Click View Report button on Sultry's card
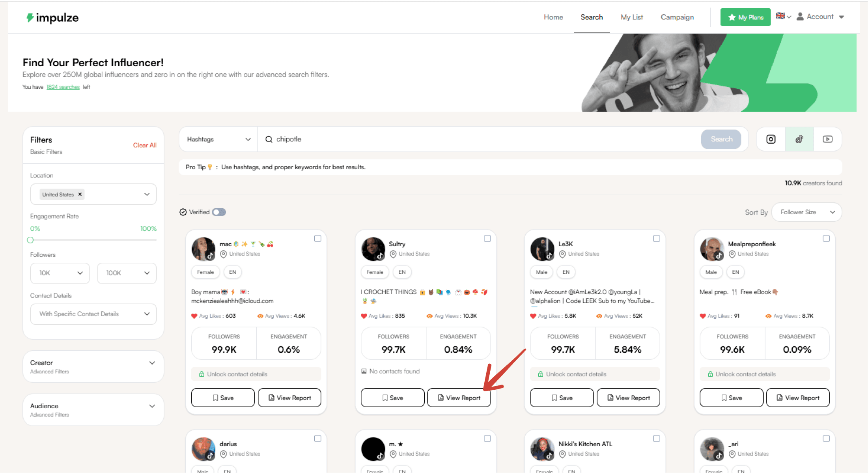868x473 pixels. coord(460,398)
